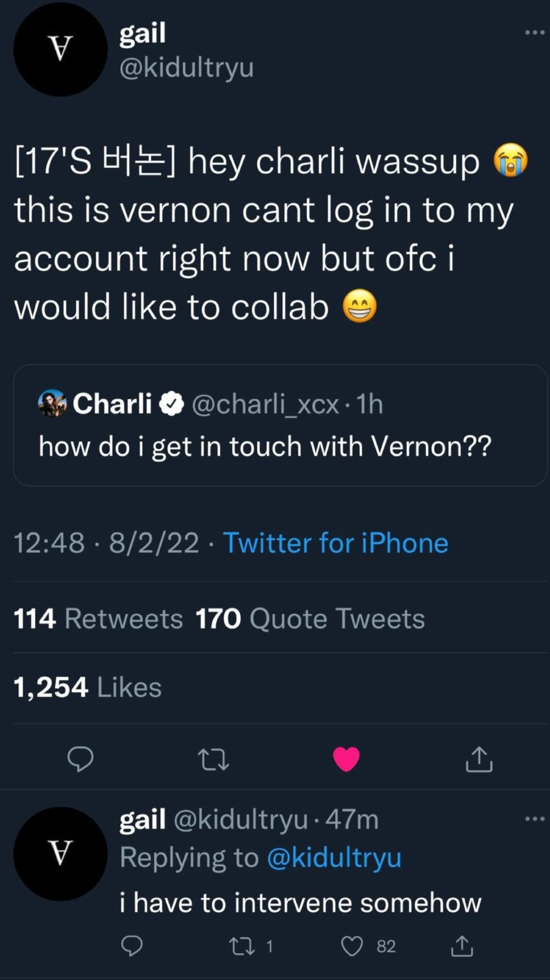This screenshot has width=550, height=980.
Task: Tap the reply icon under main tweet
Action: click(x=80, y=759)
